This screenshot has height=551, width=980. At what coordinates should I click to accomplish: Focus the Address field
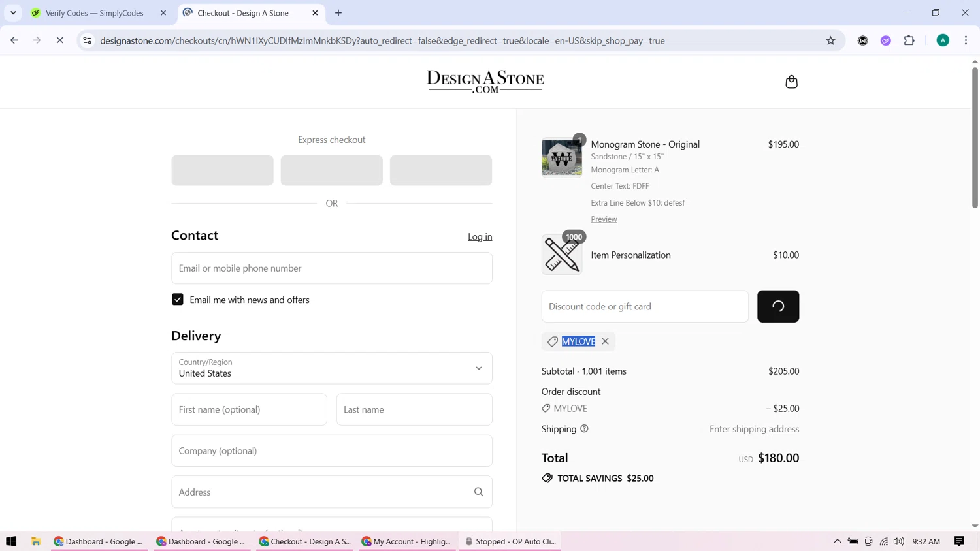click(x=332, y=492)
